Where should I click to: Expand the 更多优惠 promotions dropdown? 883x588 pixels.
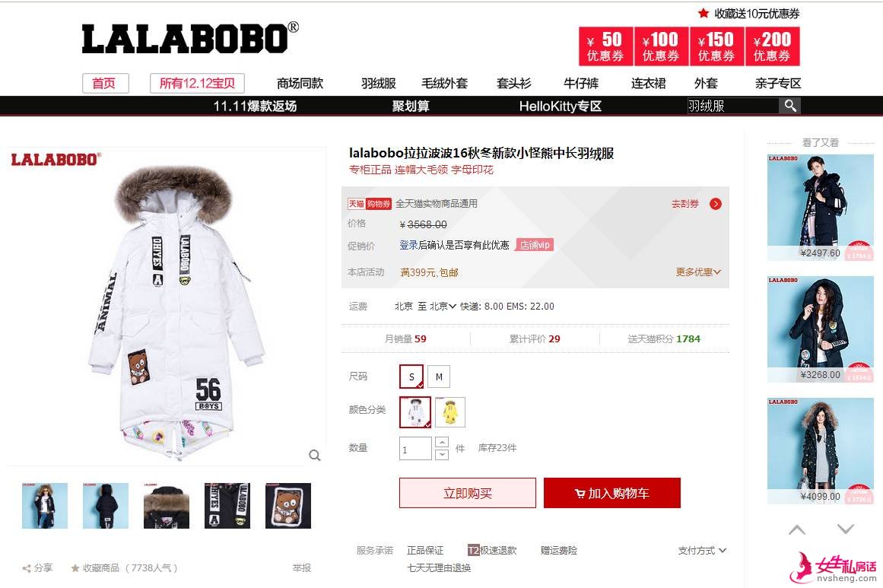coord(698,272)
